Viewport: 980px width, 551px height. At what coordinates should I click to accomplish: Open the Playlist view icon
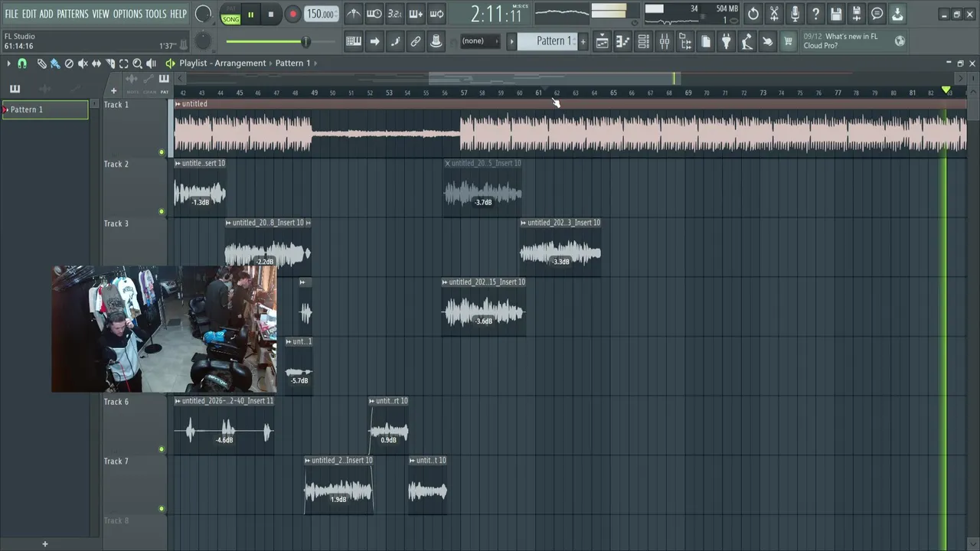click(x=603, y=42)
